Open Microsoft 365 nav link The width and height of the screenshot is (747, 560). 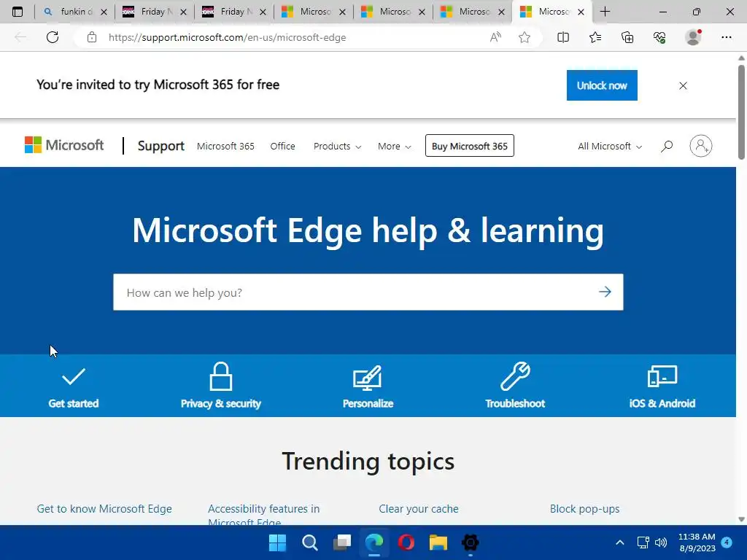pos(225,146)
